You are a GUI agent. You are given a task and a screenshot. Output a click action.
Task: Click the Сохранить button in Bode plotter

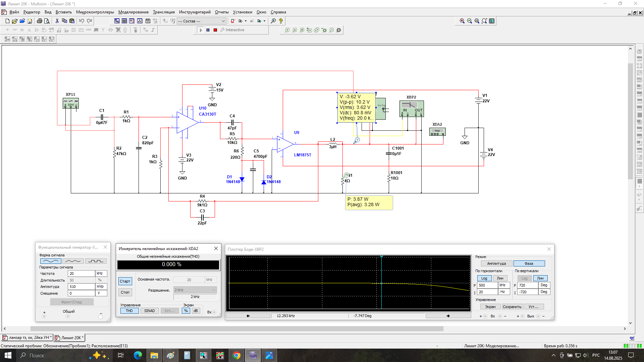pyautogui.click(x=512, y=307)
